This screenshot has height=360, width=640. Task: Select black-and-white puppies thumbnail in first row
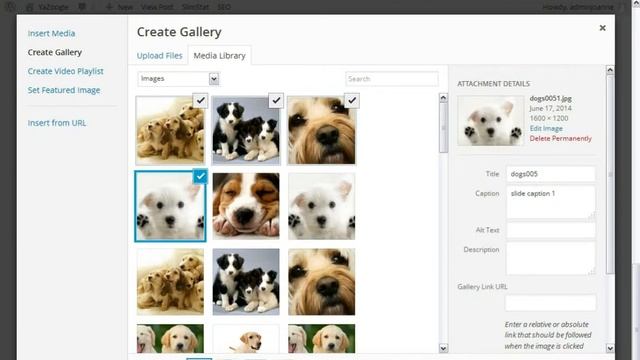pos(246,130)
